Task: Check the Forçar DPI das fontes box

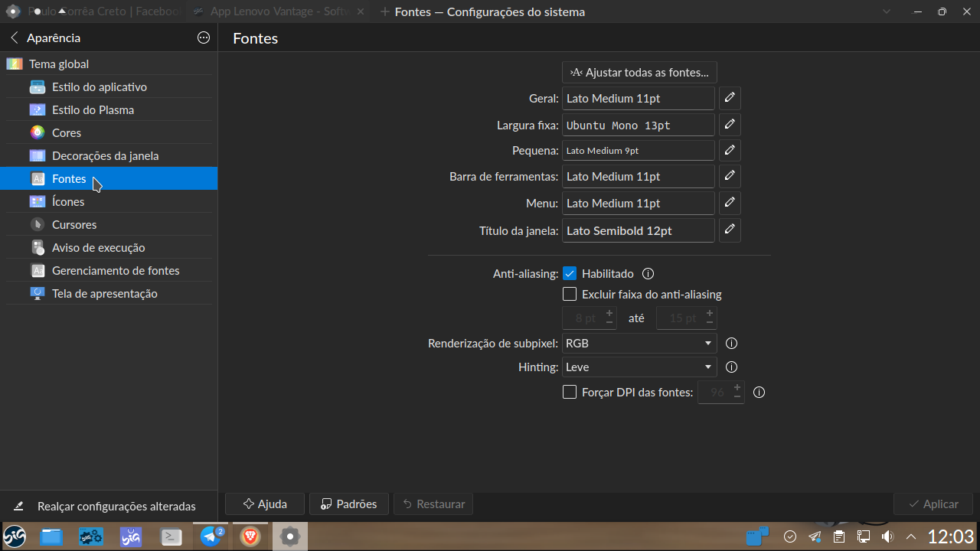Action: 570,391
